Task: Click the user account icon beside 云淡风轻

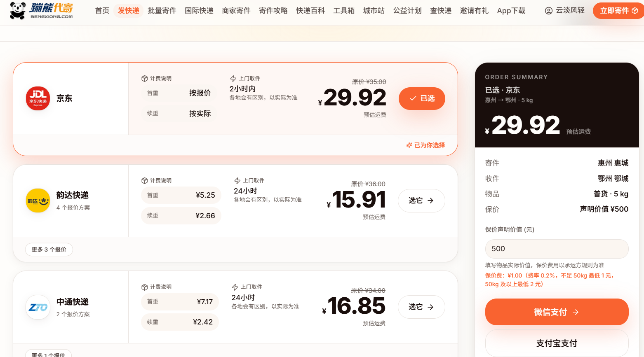Action: tap(548, 11)
